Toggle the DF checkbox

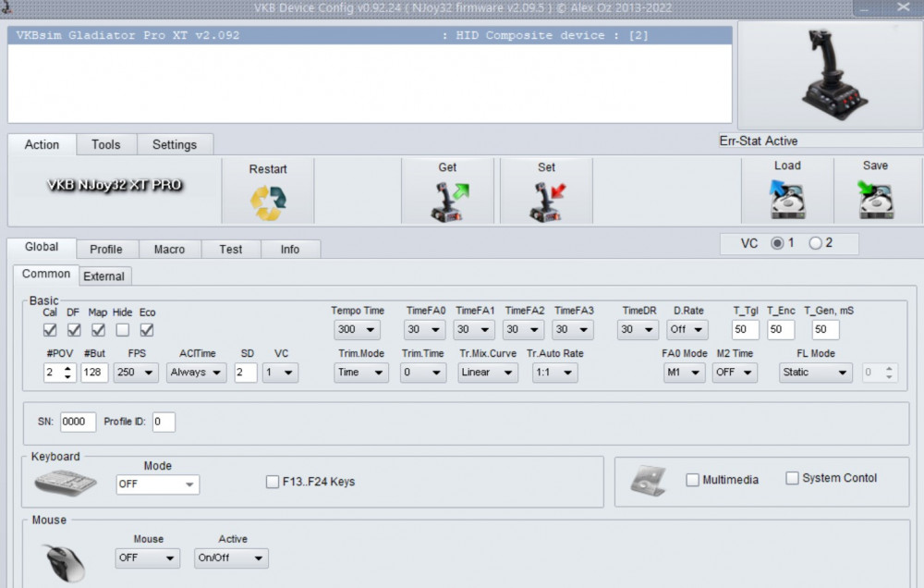click(74, 330)
